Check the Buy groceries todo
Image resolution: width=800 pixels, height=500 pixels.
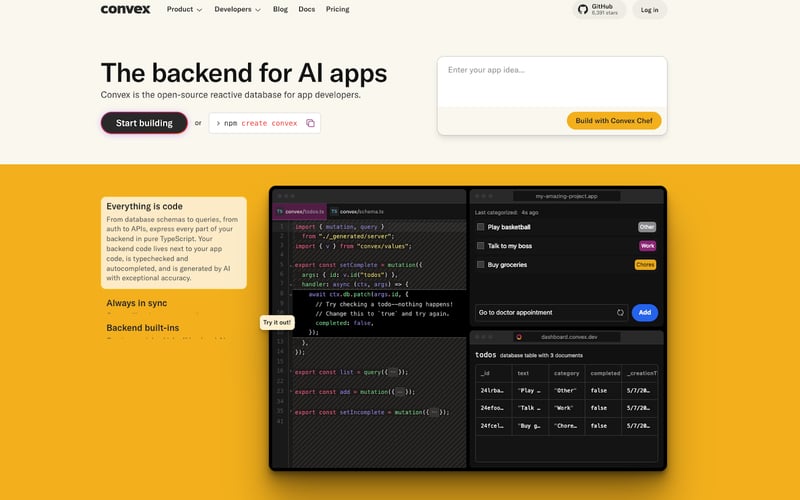pyautogui.click(x=480, y=264)
